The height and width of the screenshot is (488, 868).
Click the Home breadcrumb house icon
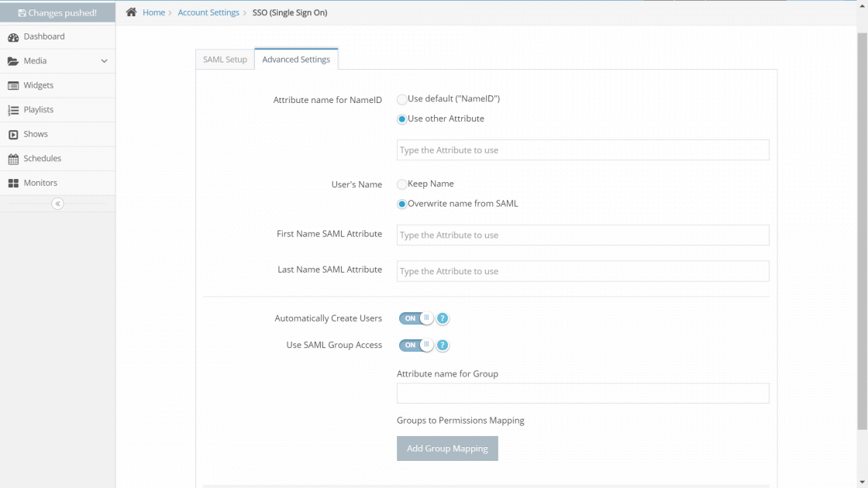pyautogui.click(x=130, y=12)
